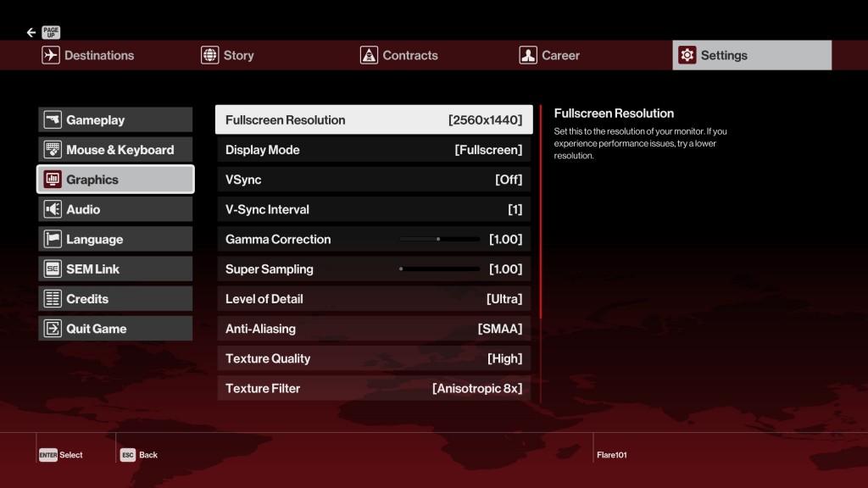Click the Career silhouette icon
Viewport: 868px width, 488px height.
[x=528, y=55]
